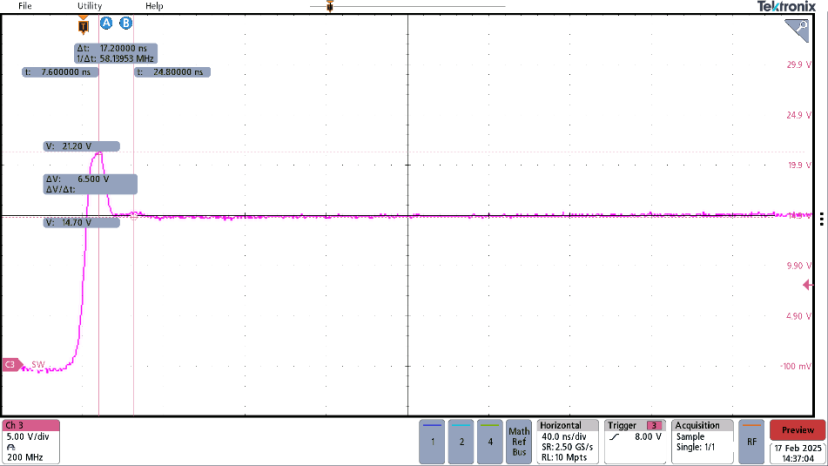Image resolution: width=828 pixels, height=466 pixels.
Task: Click the trigger source 3 indicator
Action: (x=654, y=425)
